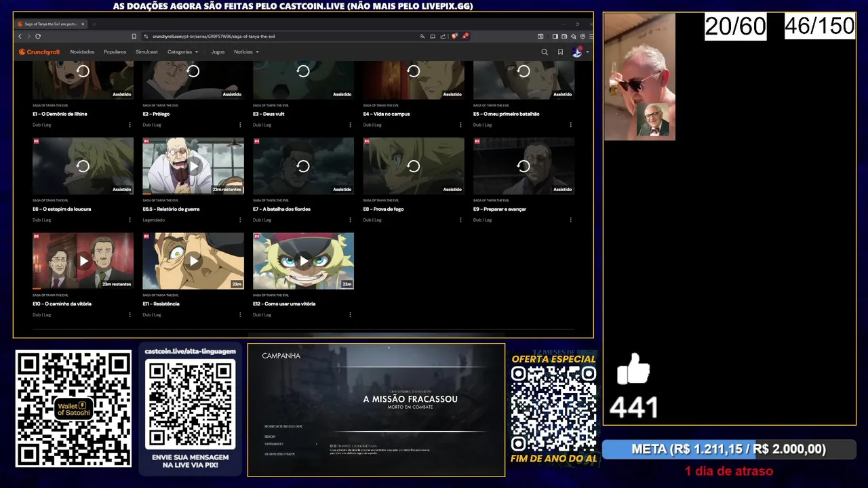The width and height of the screenshot is (868, 488).
Task: Click the E12 – Como usar uma vitória title
Action: [x=284, y=304]
